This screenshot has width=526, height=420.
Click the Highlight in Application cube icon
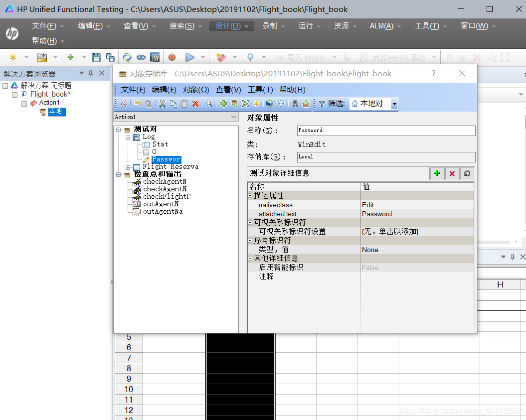(270, 104)
